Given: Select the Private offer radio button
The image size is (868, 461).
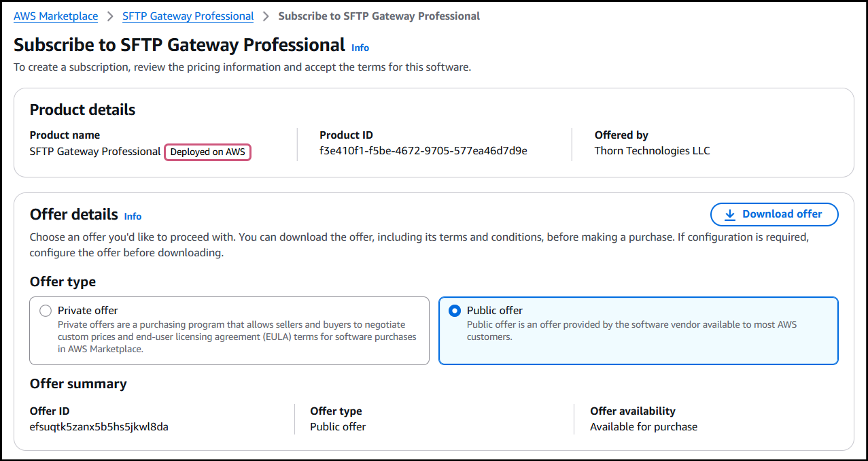Looking at the screenshot, I should (x=46, y=311).
